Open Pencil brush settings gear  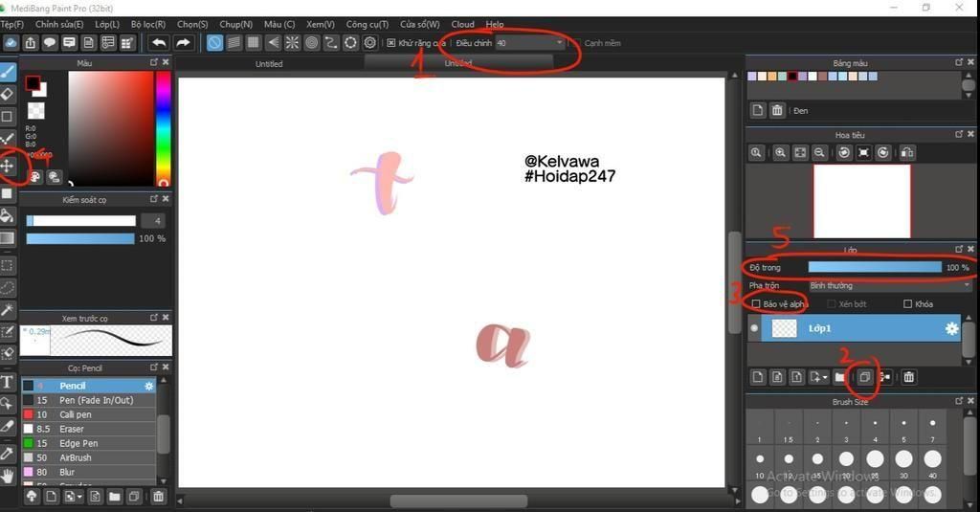pyautogui.click(x=148, y=387)
